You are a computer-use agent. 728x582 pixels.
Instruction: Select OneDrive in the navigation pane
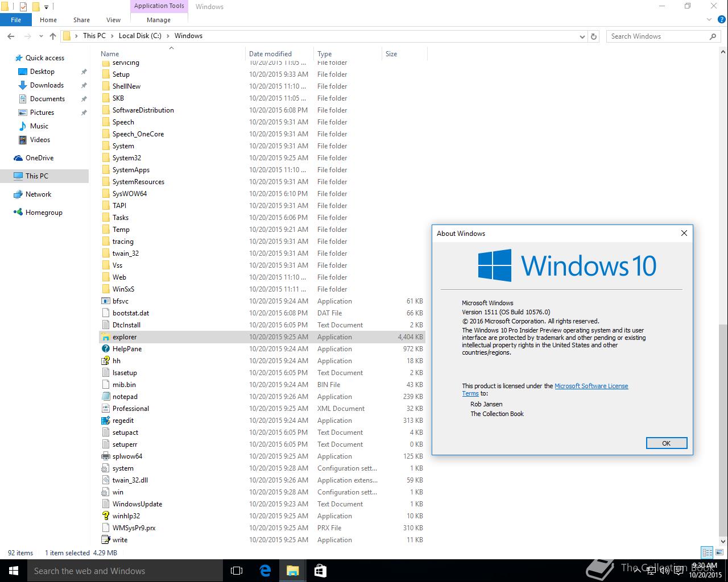point(39,158)
